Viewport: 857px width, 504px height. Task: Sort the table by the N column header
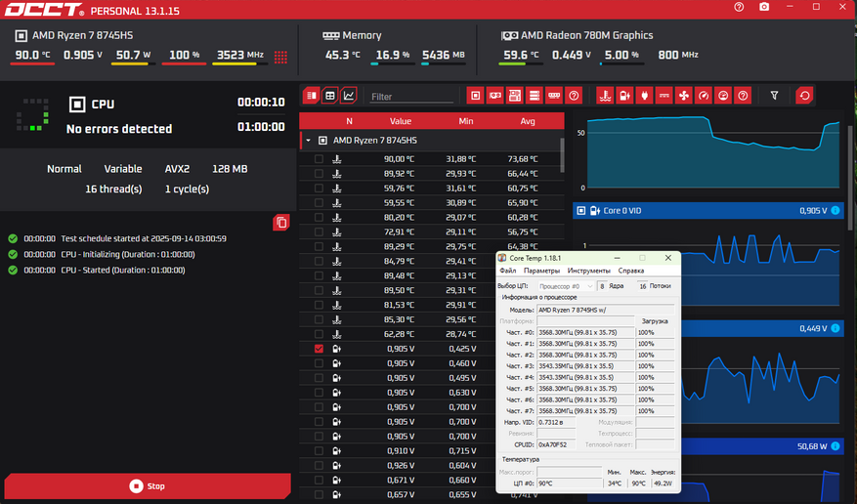point(349,121)
